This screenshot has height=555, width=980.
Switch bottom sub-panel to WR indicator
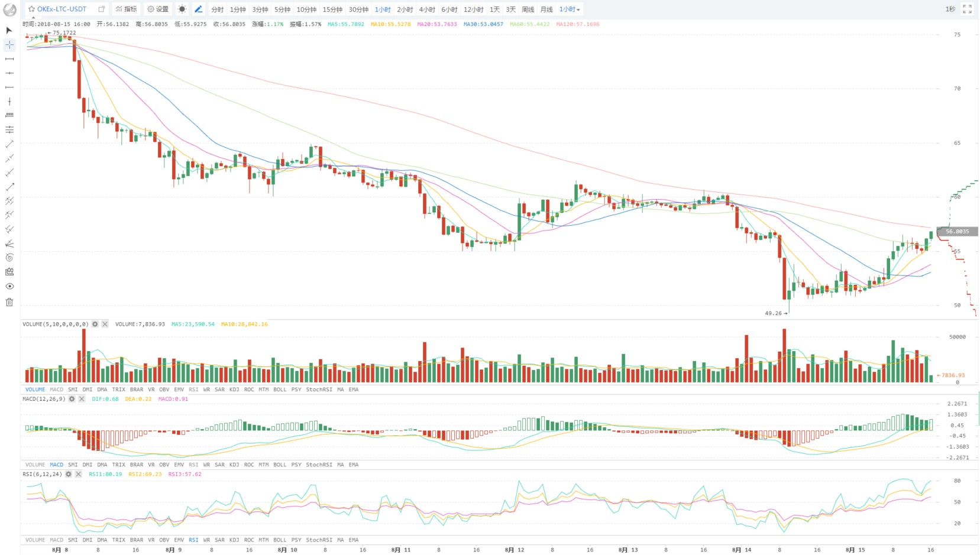206,540
